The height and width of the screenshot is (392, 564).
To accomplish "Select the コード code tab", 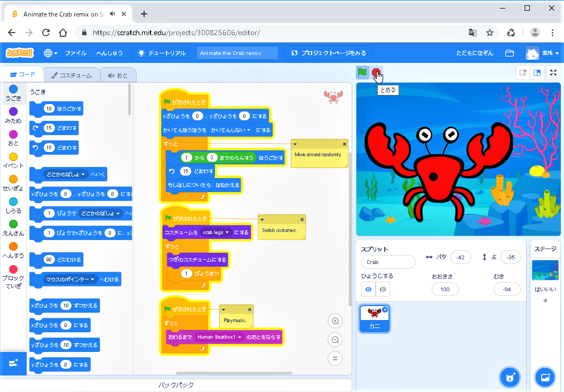I will (x=22, y=75).
